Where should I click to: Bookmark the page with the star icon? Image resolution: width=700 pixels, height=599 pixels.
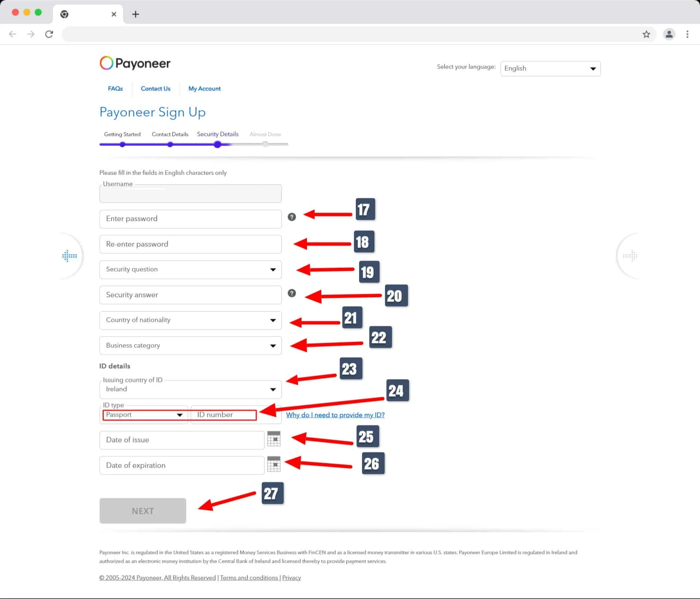coord(646,34)
